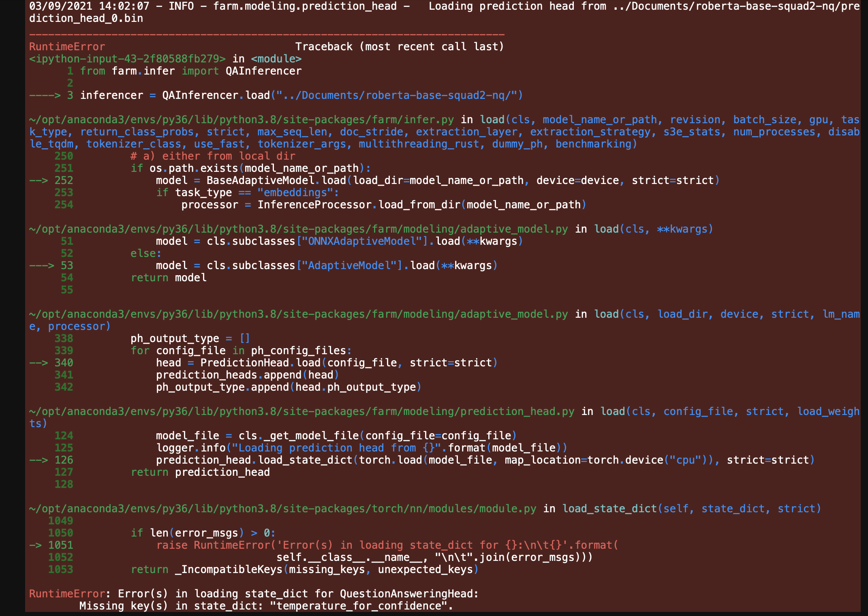The height and width of the screenshot is (616, 868).
Task: Click the prediction_head_0.bin filename
Action: (85, 18)
